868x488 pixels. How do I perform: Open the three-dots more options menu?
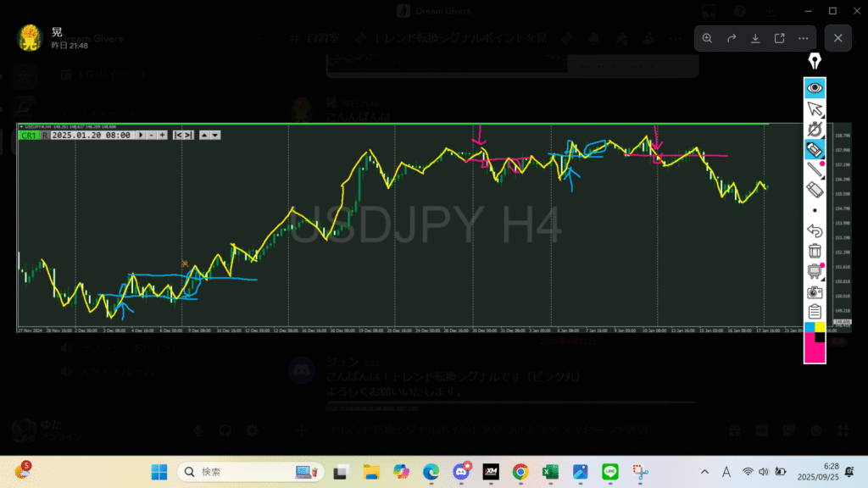coord(803,38)
